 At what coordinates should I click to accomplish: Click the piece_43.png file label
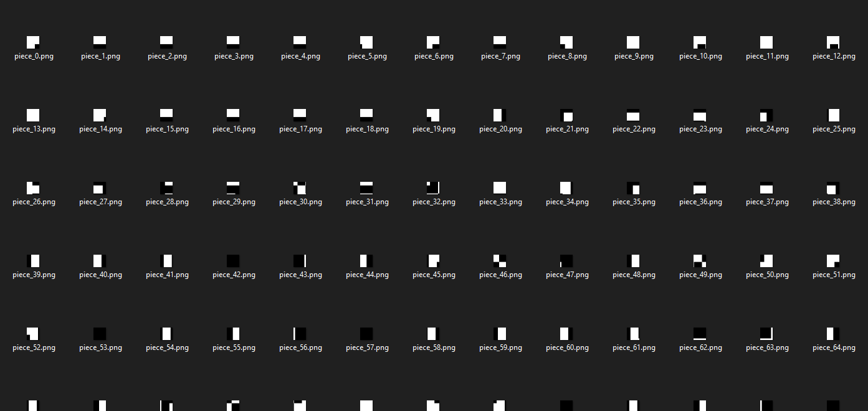(x=300, y=275)
